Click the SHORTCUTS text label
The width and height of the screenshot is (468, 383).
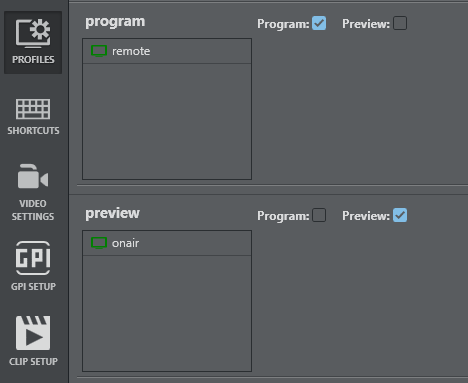(33, 131)
